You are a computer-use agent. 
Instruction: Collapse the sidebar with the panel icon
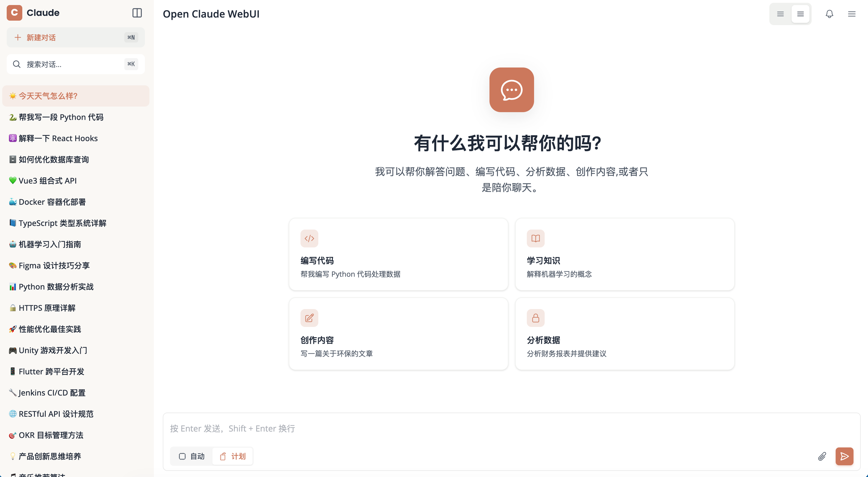coord(137,13)
